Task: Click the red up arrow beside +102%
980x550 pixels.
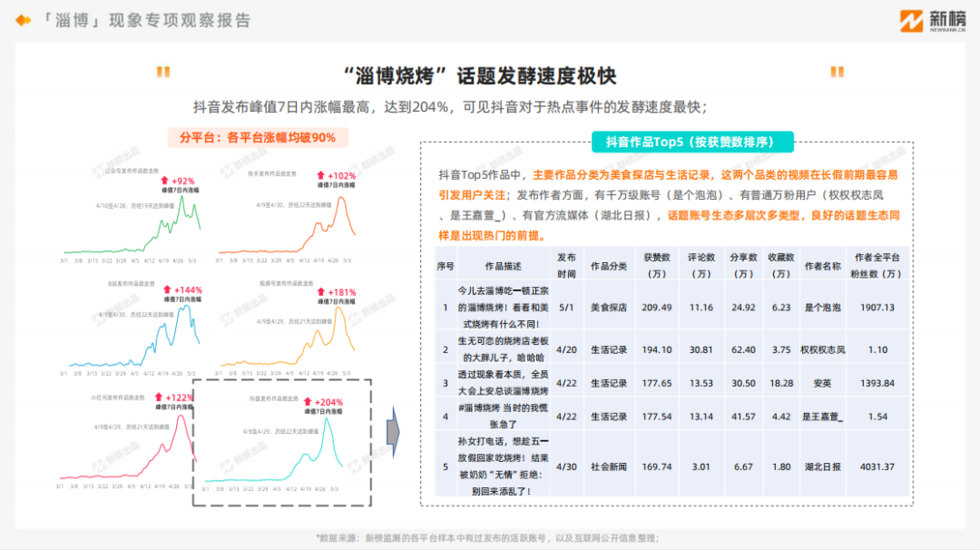Action: (320, 176)
